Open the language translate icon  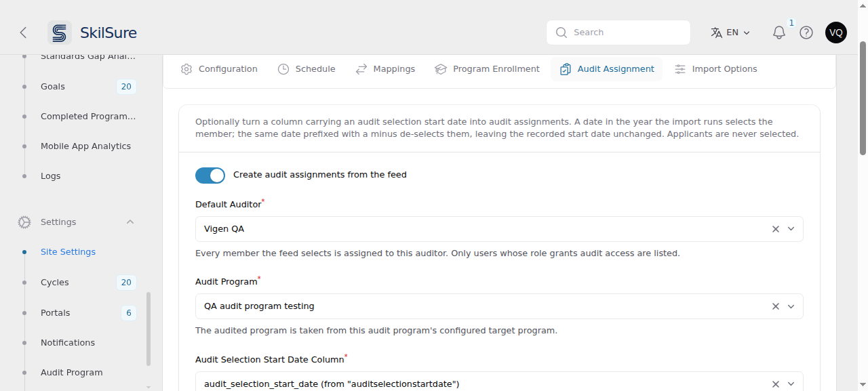[x=716, y=33]
